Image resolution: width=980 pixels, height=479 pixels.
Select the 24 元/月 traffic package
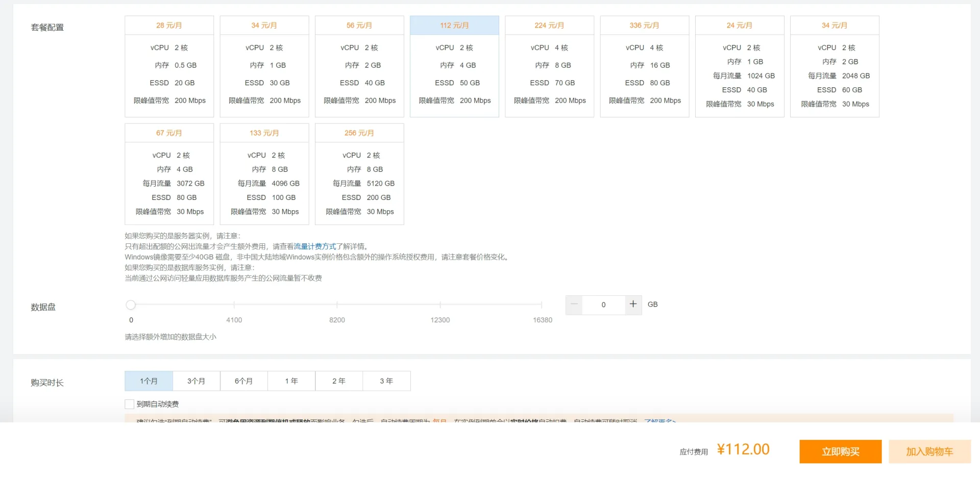click(x=740, y=66)
